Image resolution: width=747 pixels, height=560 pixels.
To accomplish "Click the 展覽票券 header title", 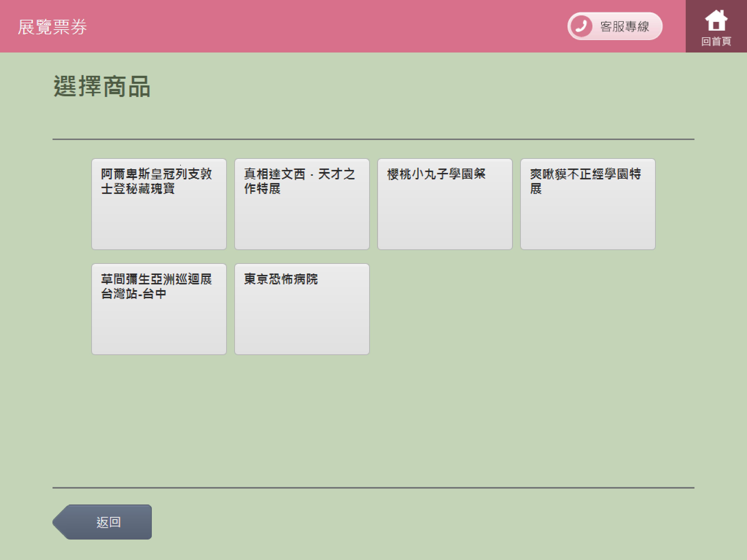I will (52, 27).
